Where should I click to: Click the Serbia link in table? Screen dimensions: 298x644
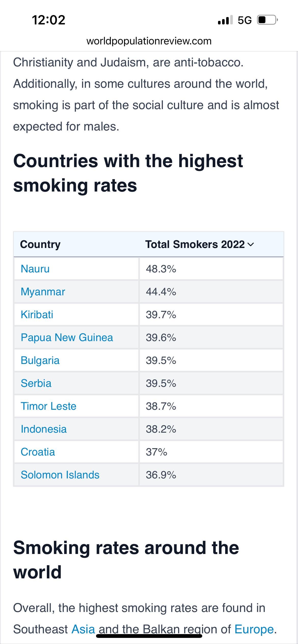pyautogui.click(x=36, y=383)
